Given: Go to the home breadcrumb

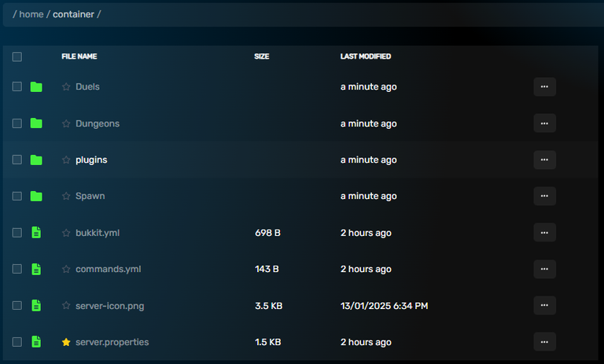Looking at the screenshot, I should point(31,14).
